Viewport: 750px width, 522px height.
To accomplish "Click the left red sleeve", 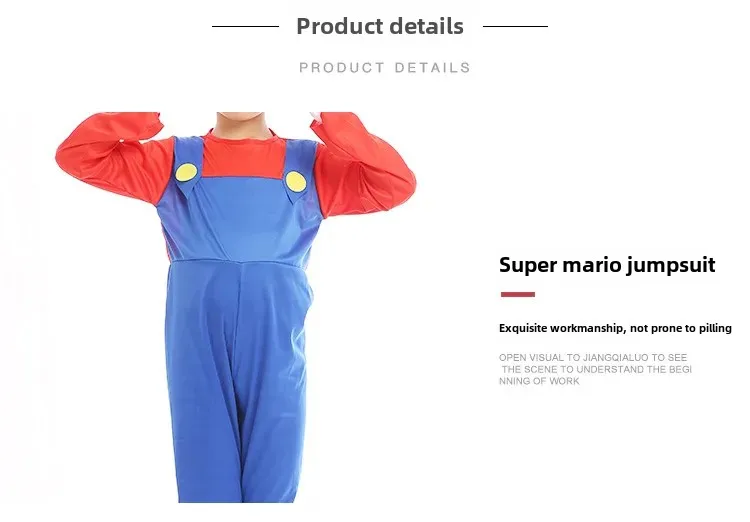I will (114, 155).
